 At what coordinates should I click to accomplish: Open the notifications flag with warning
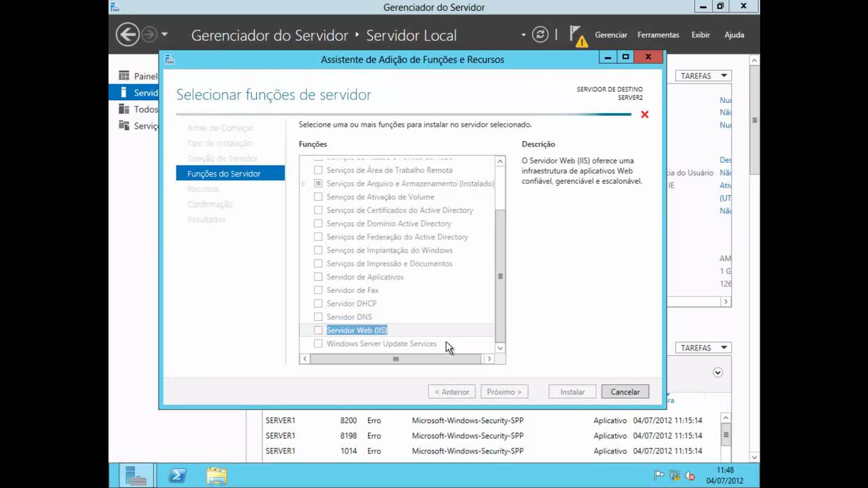click(x=578, y=36)
